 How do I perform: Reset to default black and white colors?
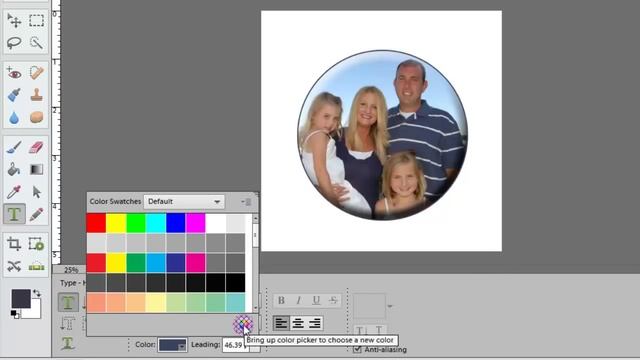[15, 314]
